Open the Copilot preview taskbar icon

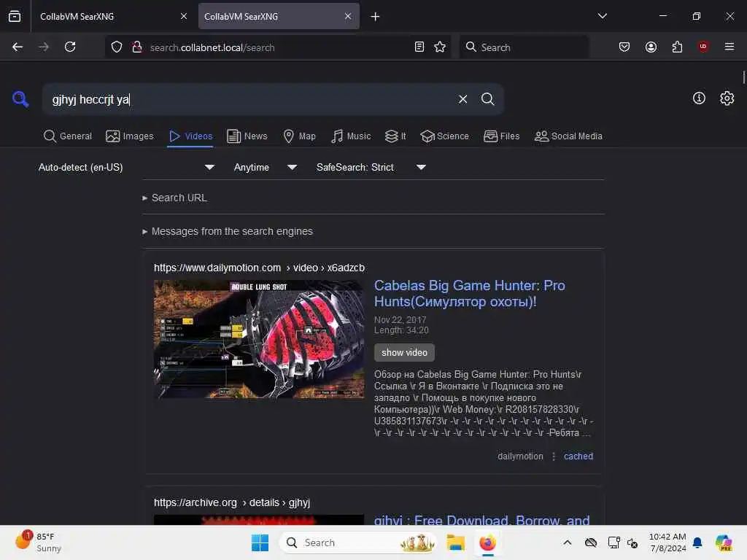pyautogui.click(x=724, y=542)
